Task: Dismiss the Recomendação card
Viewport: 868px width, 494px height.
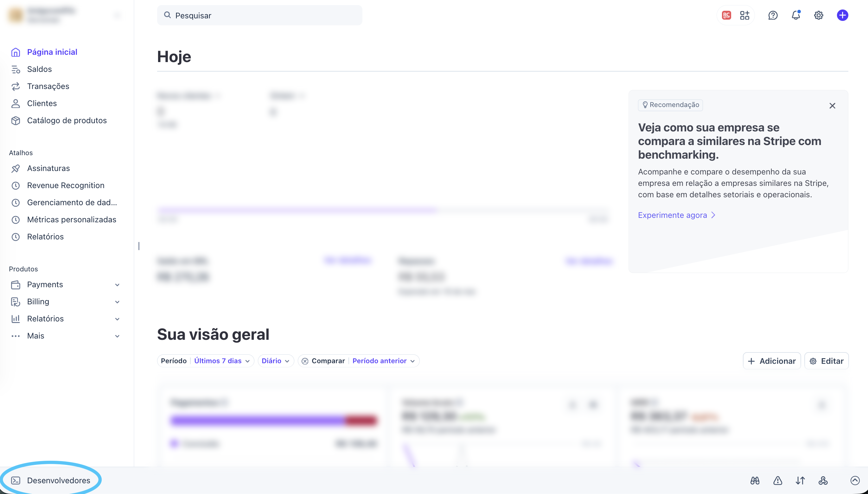Action: 832,106
